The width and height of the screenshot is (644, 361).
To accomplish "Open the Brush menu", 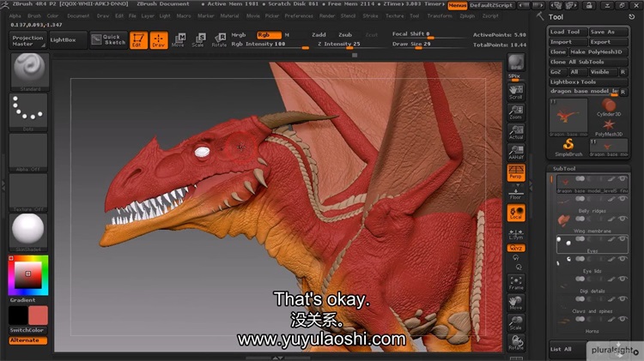I will click(x=34, y=15).
